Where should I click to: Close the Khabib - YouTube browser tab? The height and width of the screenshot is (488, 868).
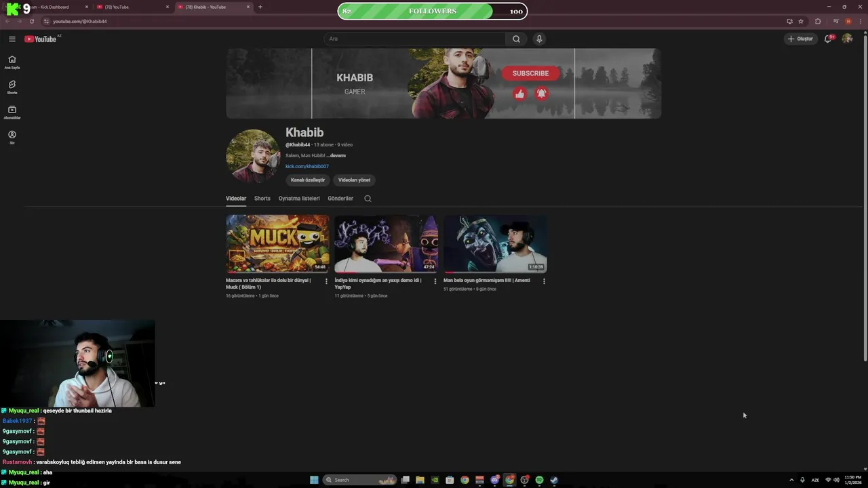[x=248, y=7]
